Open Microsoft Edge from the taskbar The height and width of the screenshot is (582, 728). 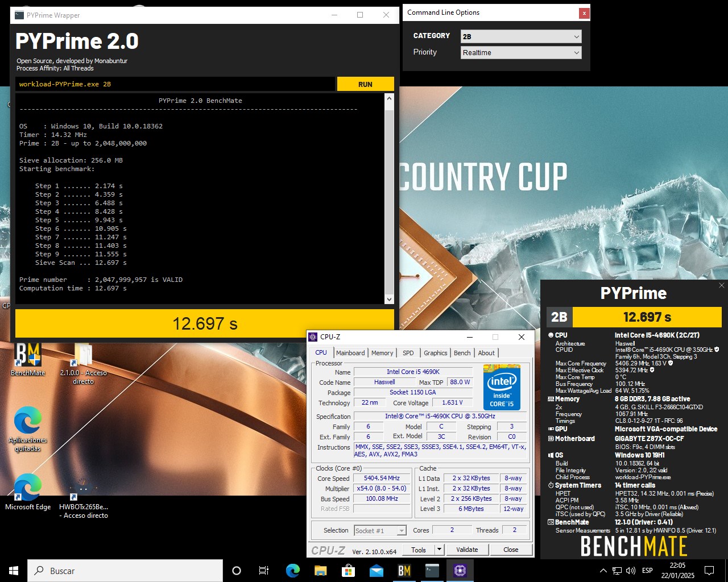click(292, 571)
